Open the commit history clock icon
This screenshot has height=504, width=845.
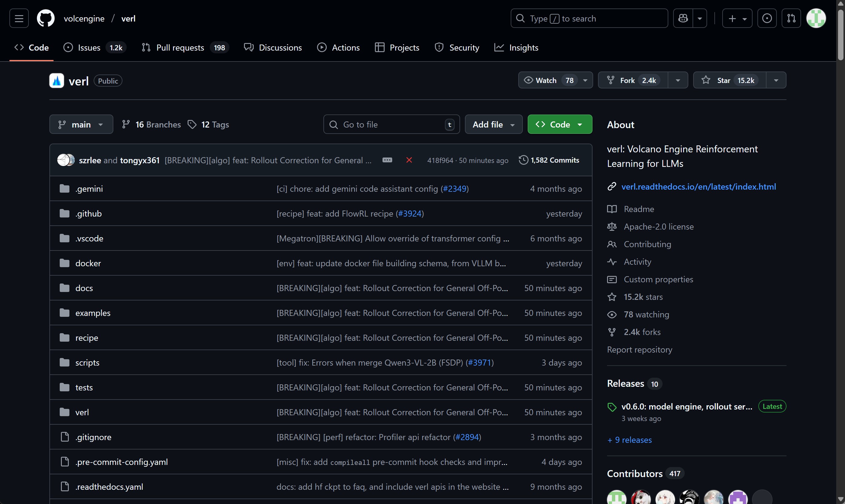pos(523,160)
